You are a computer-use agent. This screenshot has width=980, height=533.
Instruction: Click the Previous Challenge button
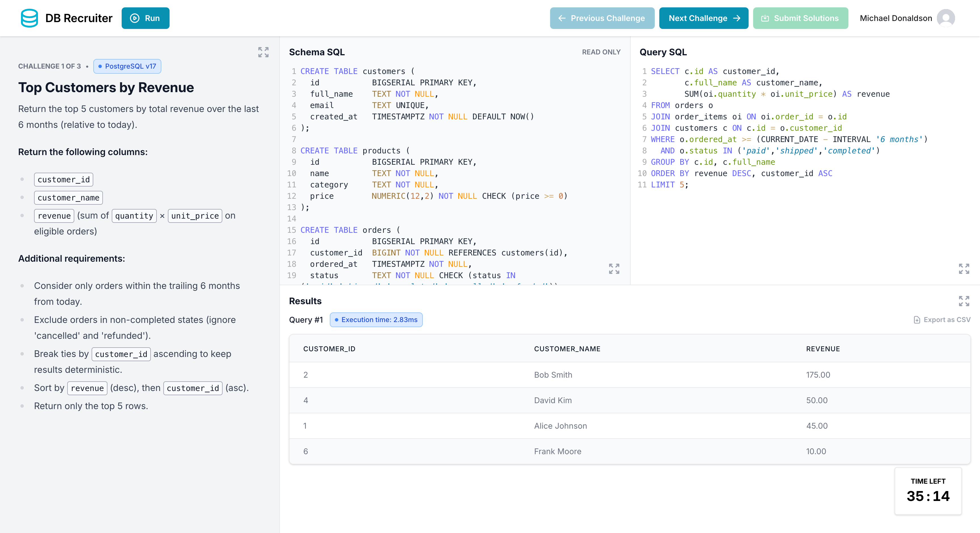coord(602,18)
